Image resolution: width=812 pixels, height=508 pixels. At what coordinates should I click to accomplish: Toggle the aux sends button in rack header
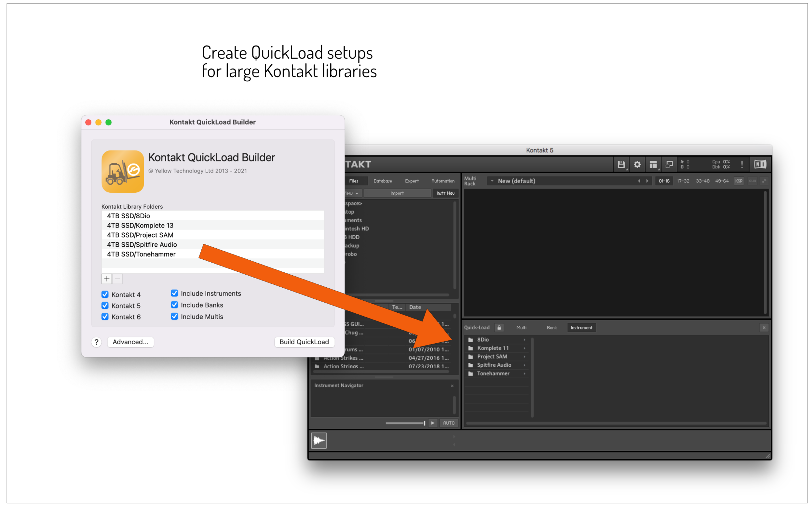752,181
